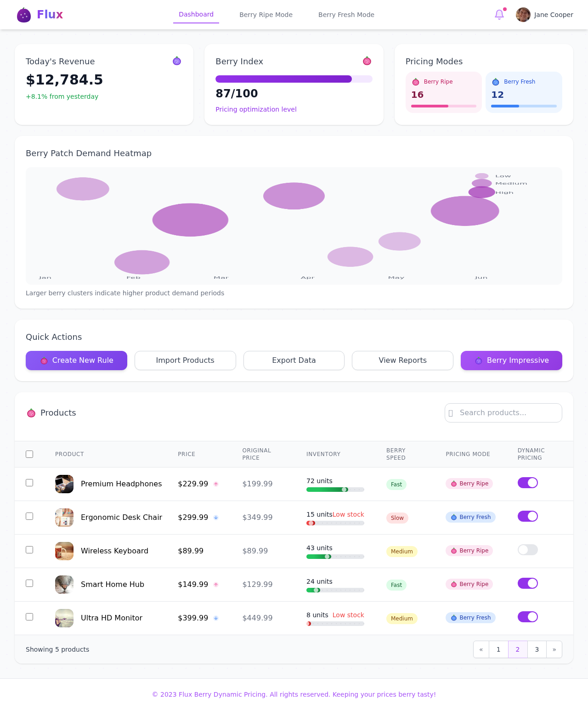Select the Berry Ripe icon in Pricing Modes
Screen dimensions: 588x710
point(416,82)
